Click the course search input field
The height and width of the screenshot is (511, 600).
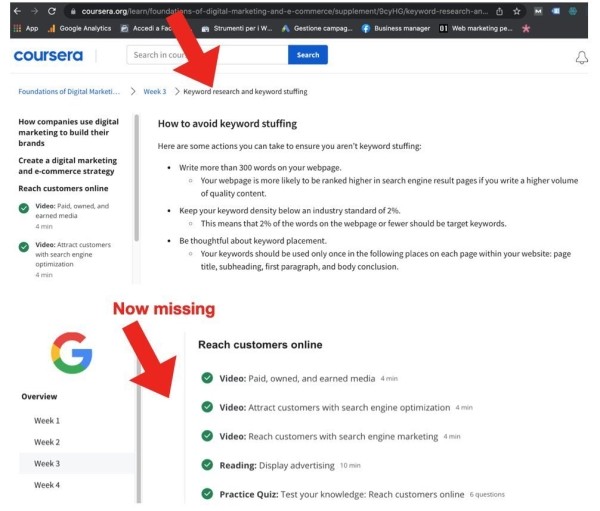pyautogui.click(x=207, y=55)
